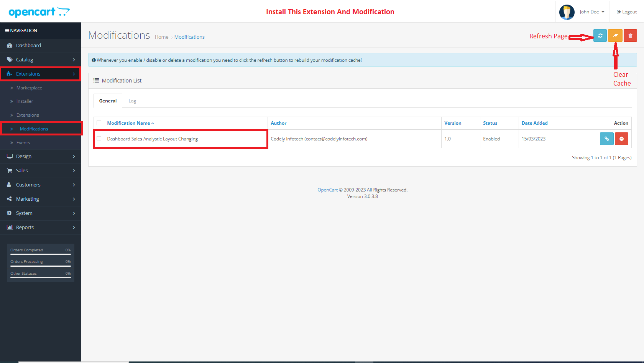Click the Dashboard icon in sidebar
The height and width of the screenshot is (363, 644).
pos(10,46)
